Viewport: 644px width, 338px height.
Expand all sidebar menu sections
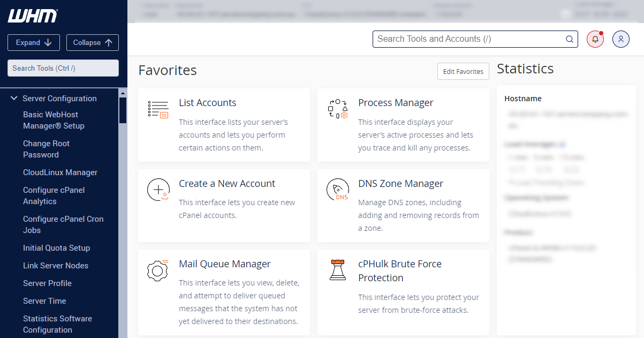[x=34, y=43]
